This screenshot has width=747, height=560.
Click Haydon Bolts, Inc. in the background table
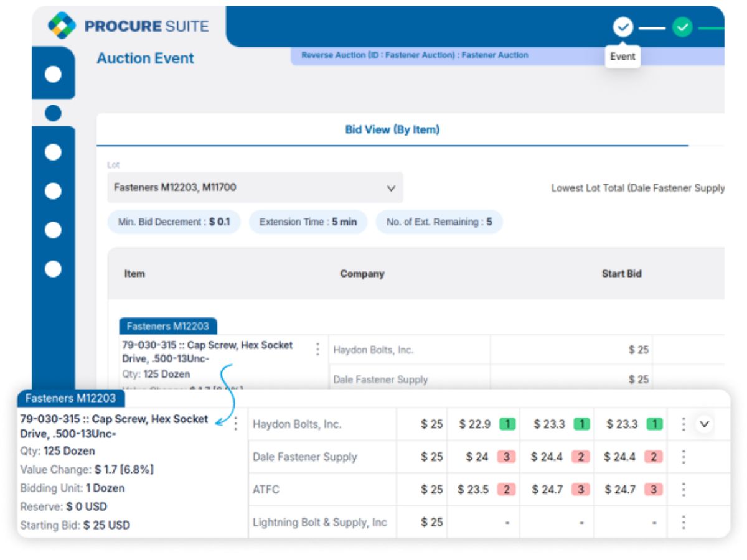pos(373,350)
